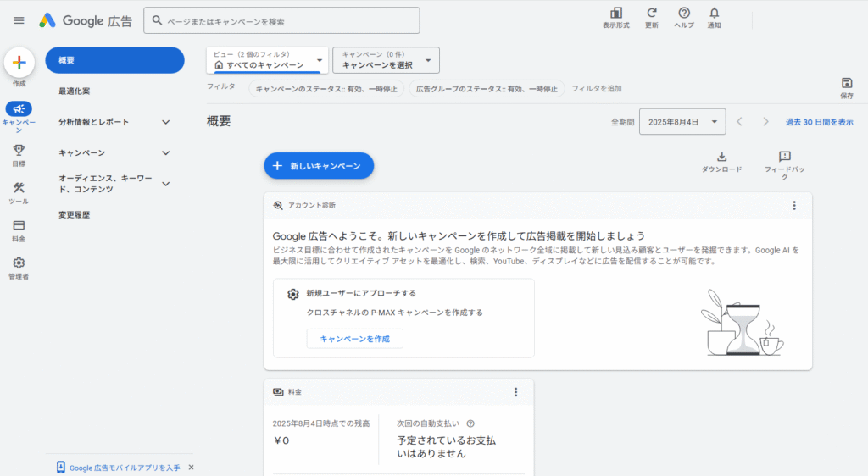Click the 保存 save filter icon
The height and width of the screenshot is (476, 868).
click(x=847, y=83)
